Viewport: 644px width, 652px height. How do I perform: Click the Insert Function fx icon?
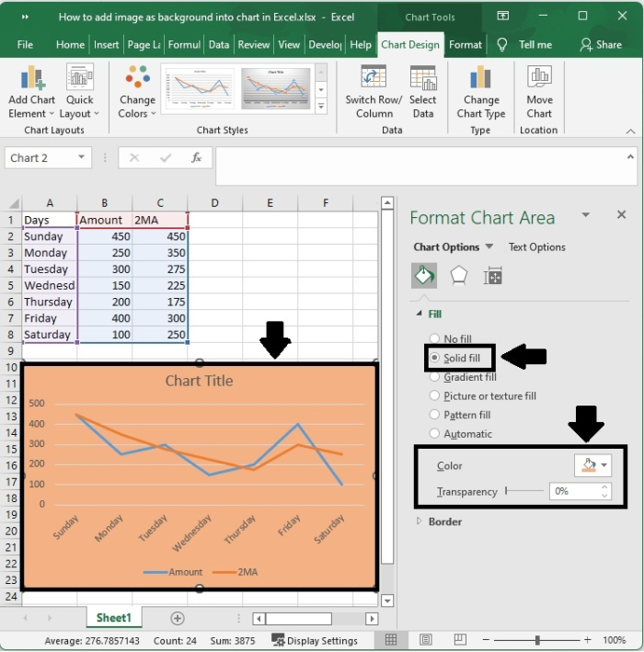(x=196, y=158)
